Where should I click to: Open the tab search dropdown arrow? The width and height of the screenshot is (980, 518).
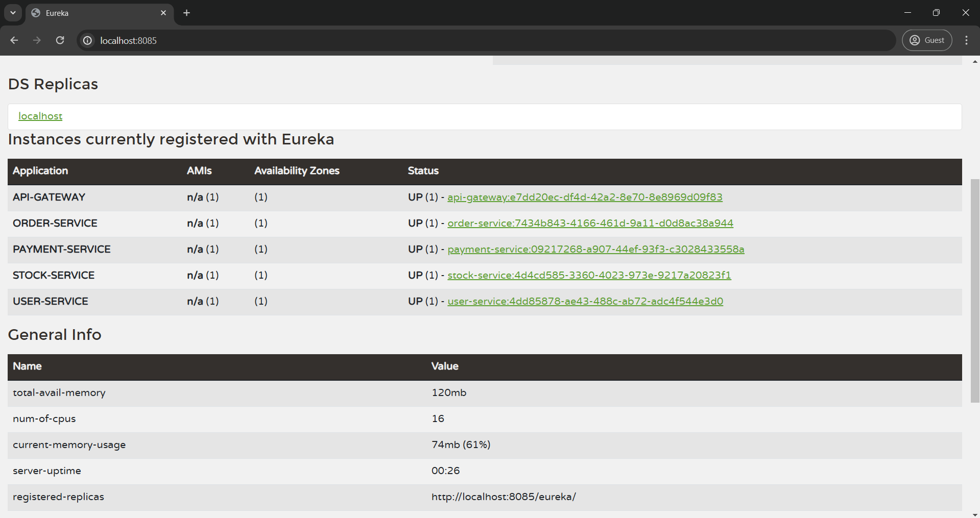pyautogui.click(x=13, y=13)
